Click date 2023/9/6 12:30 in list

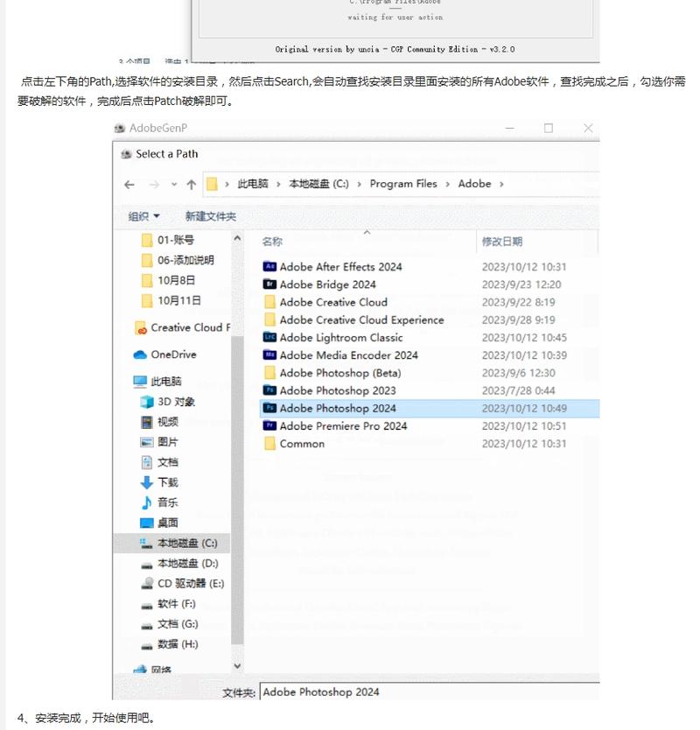[x=519, y=373]
